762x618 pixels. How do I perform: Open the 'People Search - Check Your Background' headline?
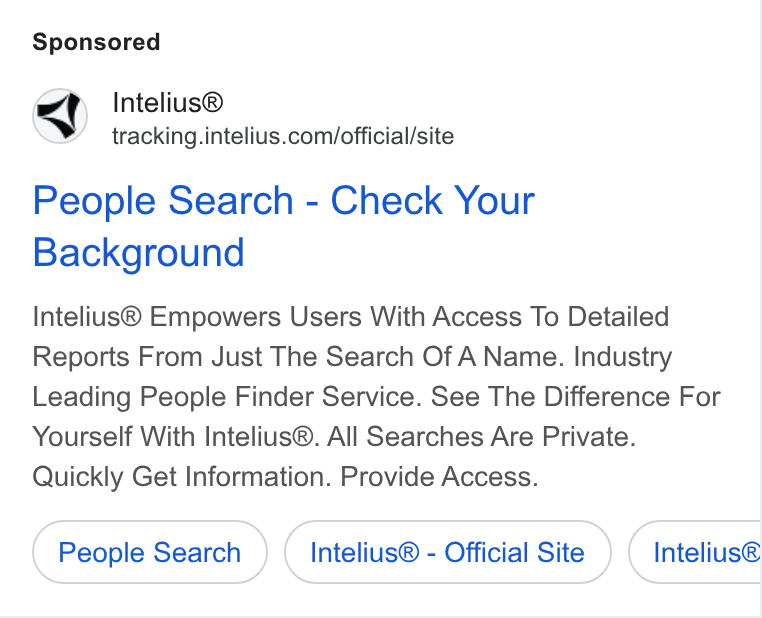(283, 226)
